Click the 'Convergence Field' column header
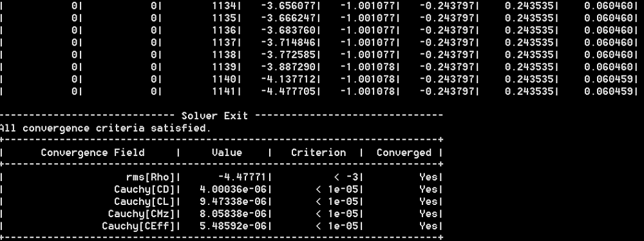The image size is (644, 241). (92, 153)
